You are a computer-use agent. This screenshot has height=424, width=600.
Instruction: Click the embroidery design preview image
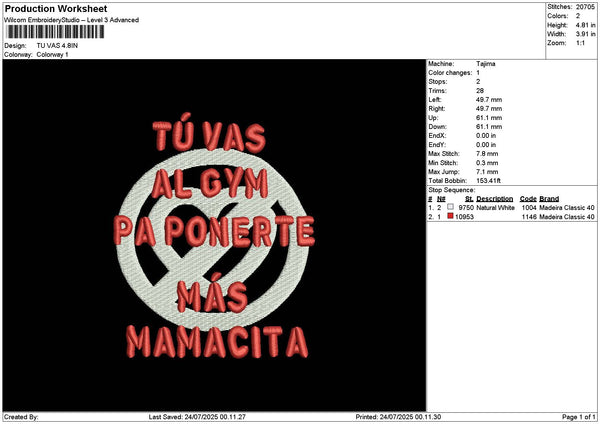coord(214,235)
